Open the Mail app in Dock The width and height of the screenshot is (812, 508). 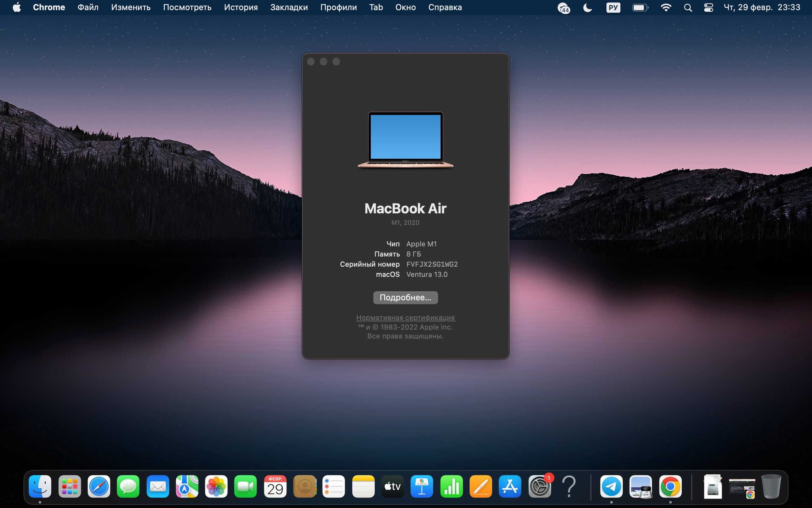pyautogui.click(x=158, y=486)
